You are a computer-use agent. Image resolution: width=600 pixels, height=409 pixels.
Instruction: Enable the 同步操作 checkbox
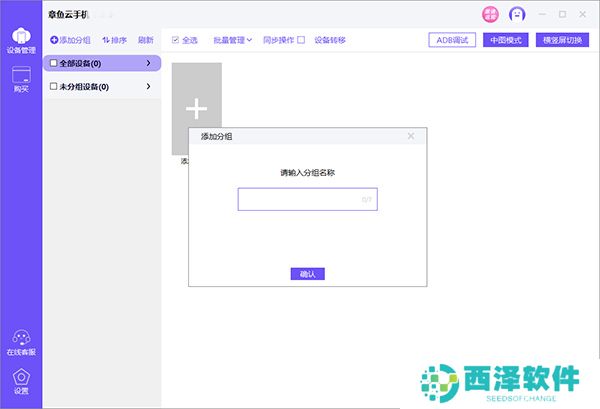coord(301,40)
